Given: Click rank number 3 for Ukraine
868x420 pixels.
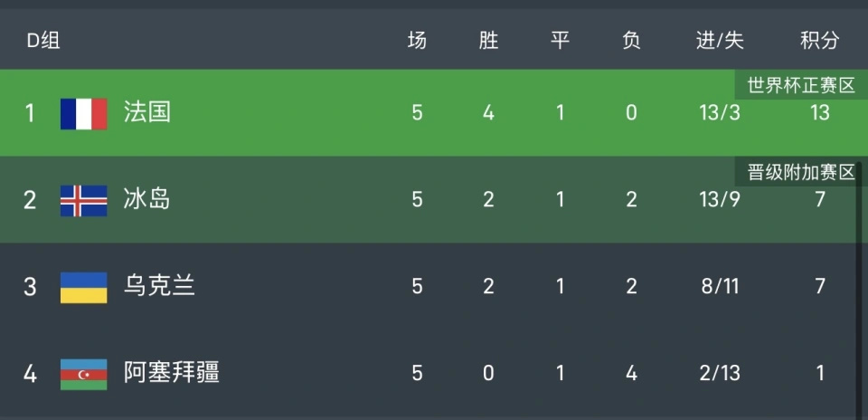Looking at the screenshot, I should (x=30, y=287).
